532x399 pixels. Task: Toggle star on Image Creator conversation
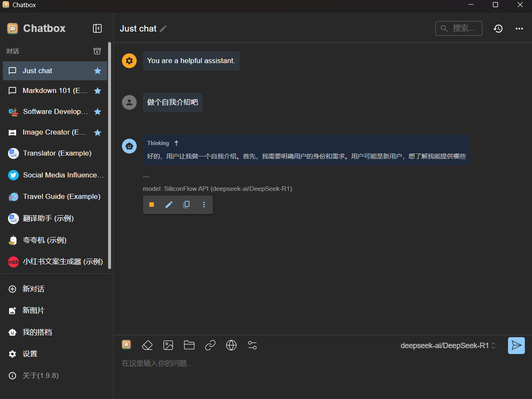click(98, 132)
